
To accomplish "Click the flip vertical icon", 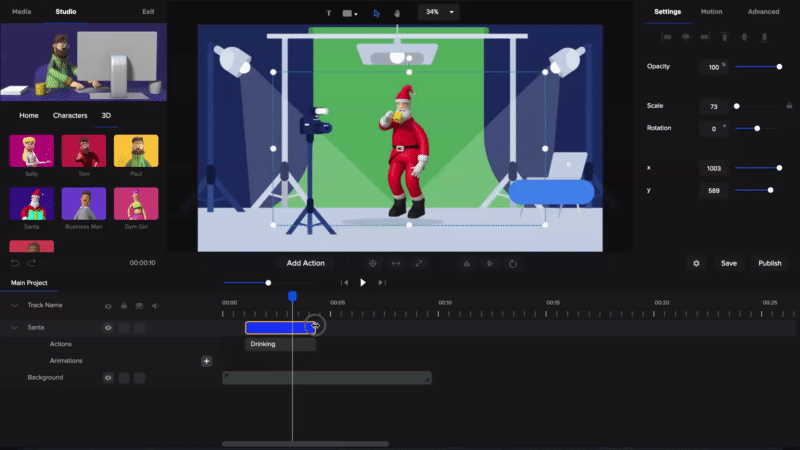I will pos(490,264).
